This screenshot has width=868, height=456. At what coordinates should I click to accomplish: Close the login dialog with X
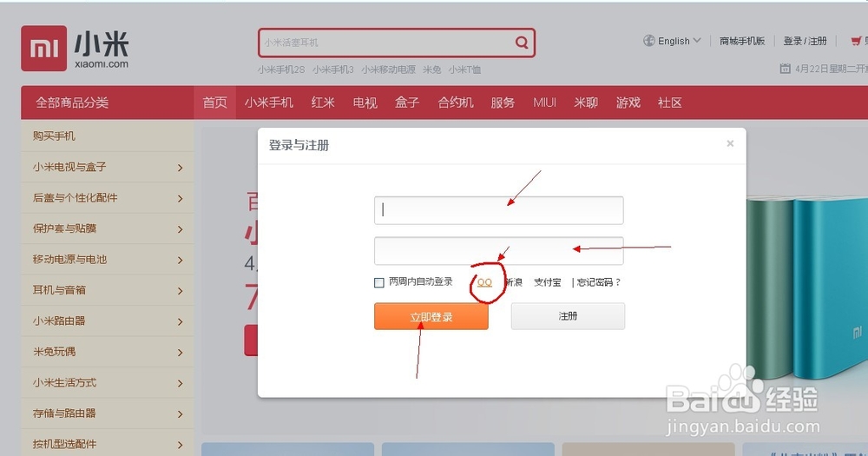[x=730, y=143]
